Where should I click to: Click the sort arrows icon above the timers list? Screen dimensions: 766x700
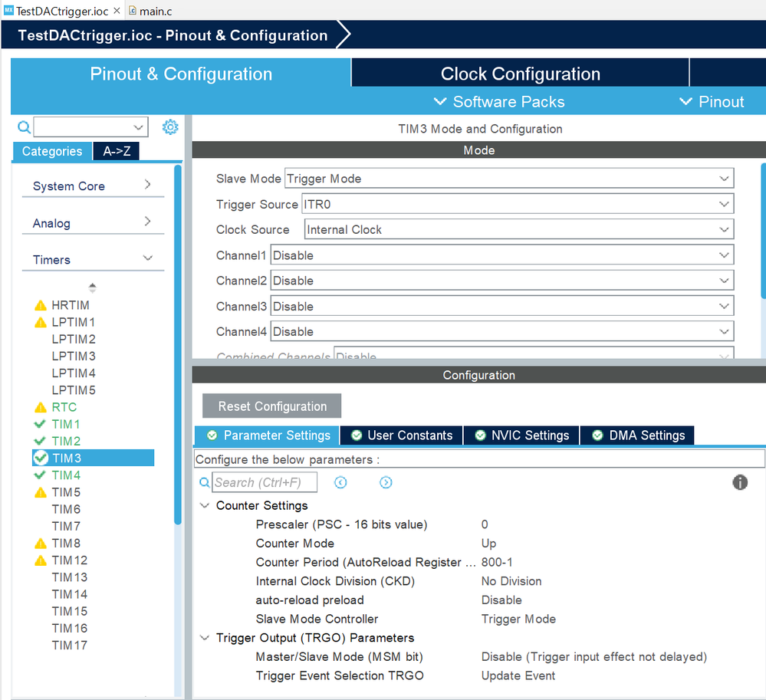coord(92,288)
